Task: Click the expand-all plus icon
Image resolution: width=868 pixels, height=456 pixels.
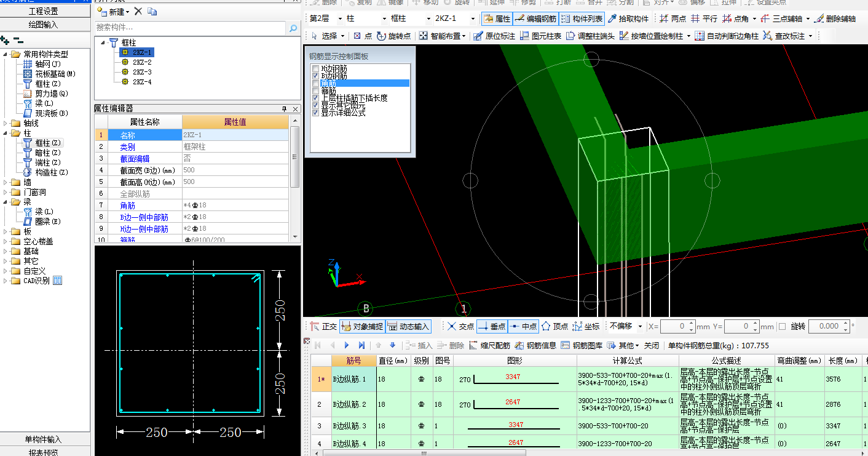Action: [x=5, y=40]
